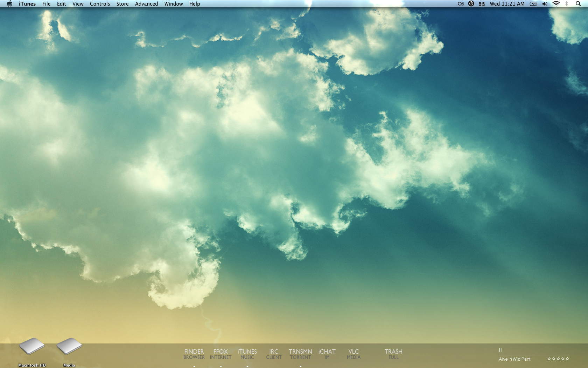Click the Alive In Wild Paint title

(514, 359)
